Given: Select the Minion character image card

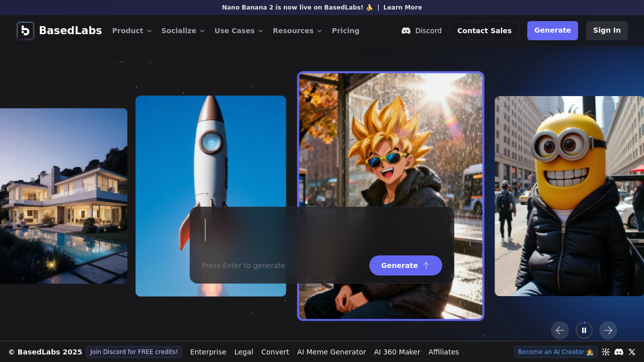Looking at the screenshot, I should [x=569, y=196].
